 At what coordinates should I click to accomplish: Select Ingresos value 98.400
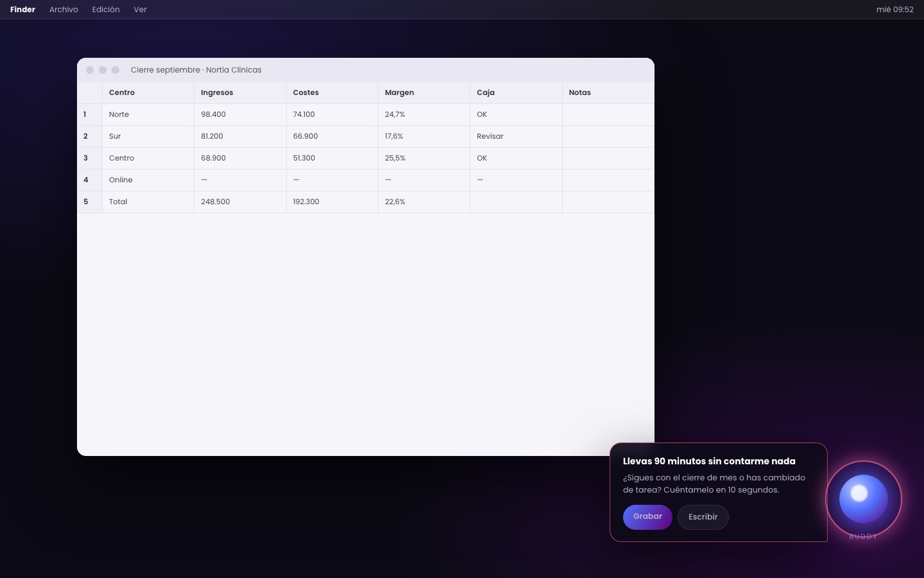pyautogui.click(x=240, y=114)
